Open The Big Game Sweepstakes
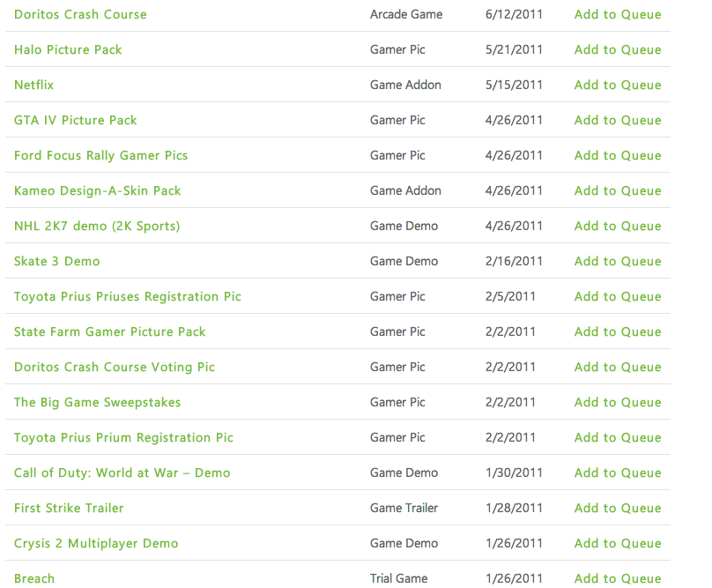The width and height of the screenshot is (712, 588). 98,403
